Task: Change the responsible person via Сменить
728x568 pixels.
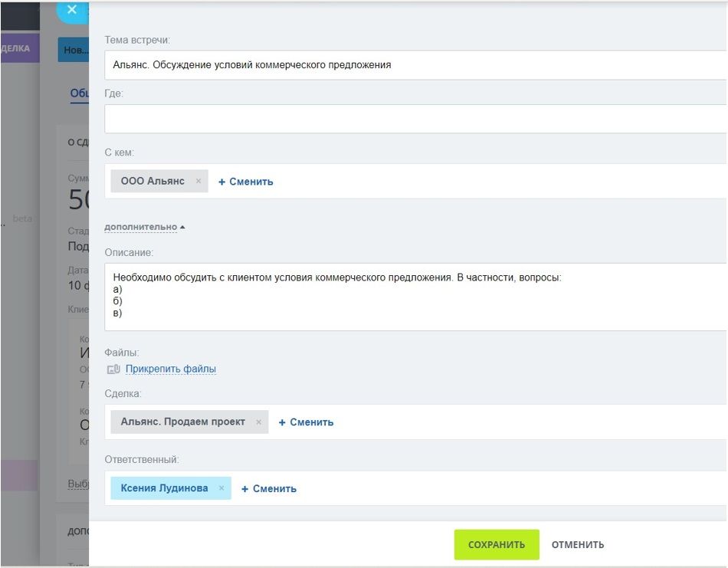Action: click(x=269, y=488)
